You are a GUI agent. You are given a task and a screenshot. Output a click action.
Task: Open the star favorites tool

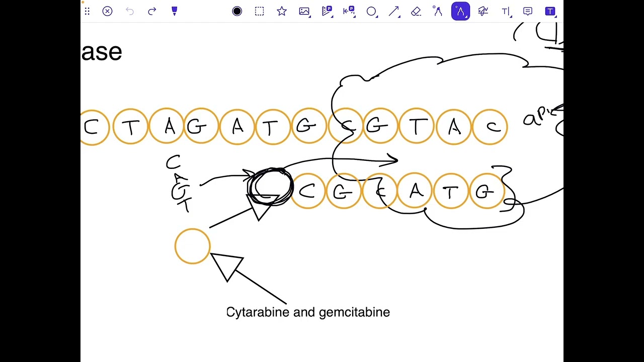pos(282,11)
